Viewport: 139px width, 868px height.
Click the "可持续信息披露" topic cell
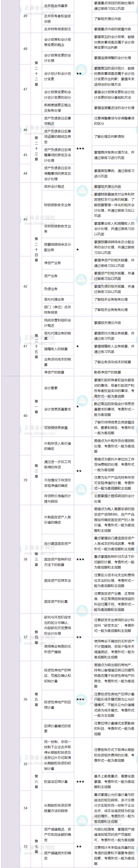tap(58, 428)
